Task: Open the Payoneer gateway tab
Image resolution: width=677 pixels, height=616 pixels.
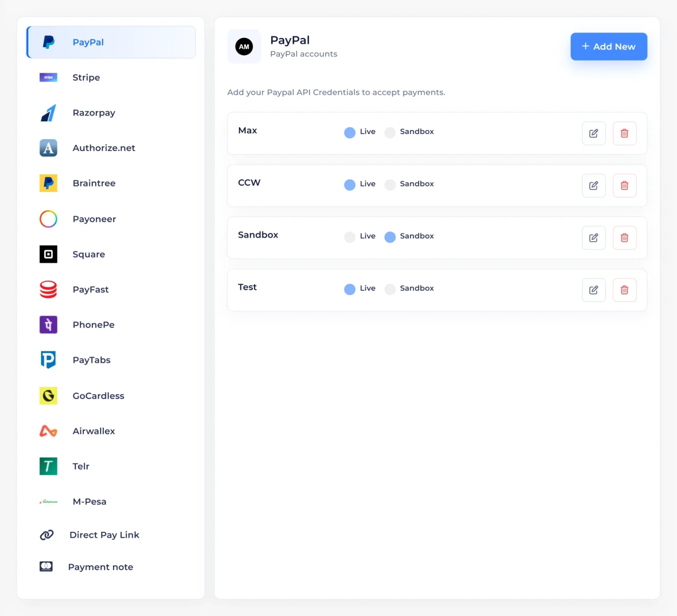Action: point(111,219)
